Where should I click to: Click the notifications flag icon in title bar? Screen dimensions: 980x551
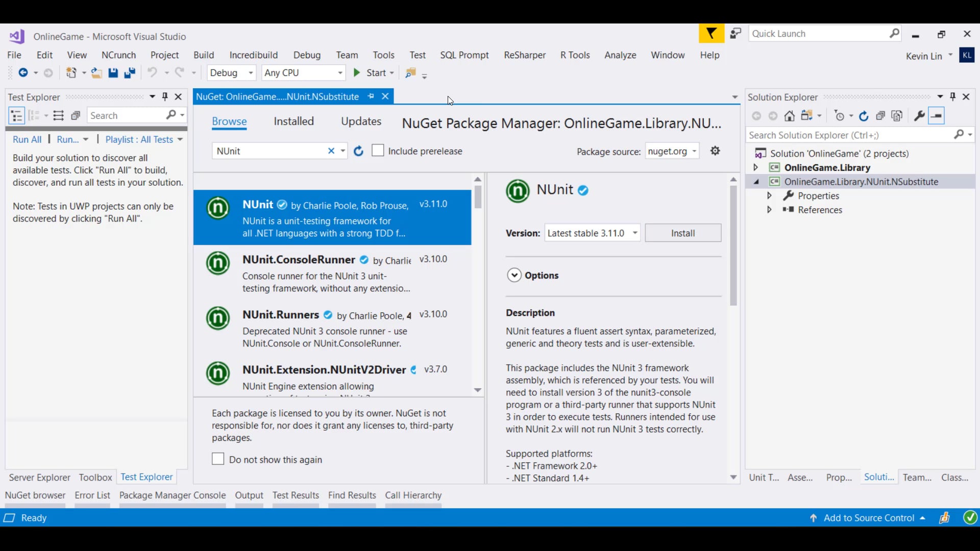[711, 34]
